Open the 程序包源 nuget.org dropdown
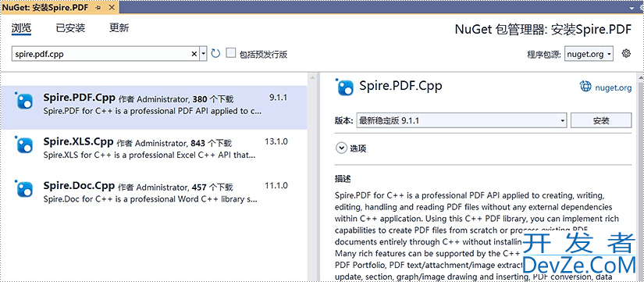 tap(589, 54)
